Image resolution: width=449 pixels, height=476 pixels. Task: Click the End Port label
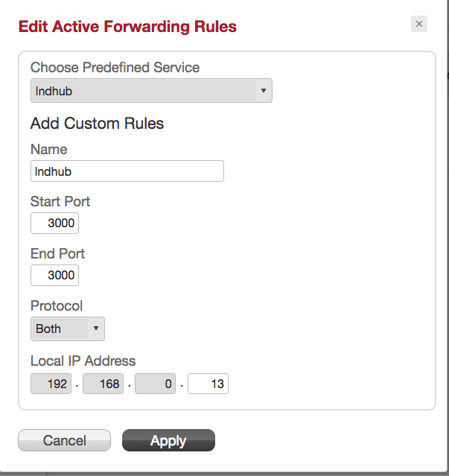(57, 253)
